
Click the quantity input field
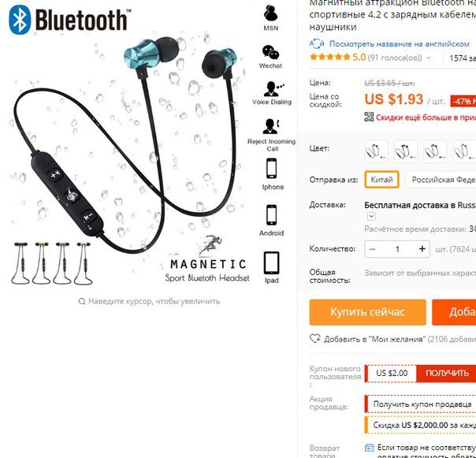(397, 249)
